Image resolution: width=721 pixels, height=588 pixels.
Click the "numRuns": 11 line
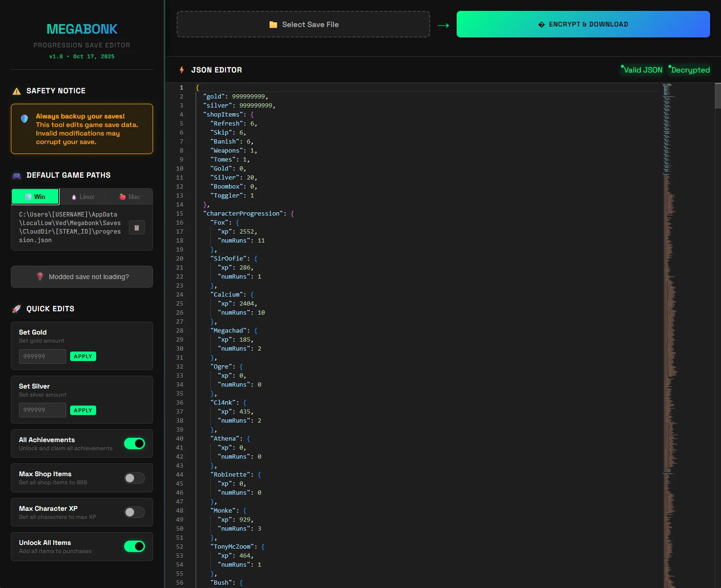point(241,241)
